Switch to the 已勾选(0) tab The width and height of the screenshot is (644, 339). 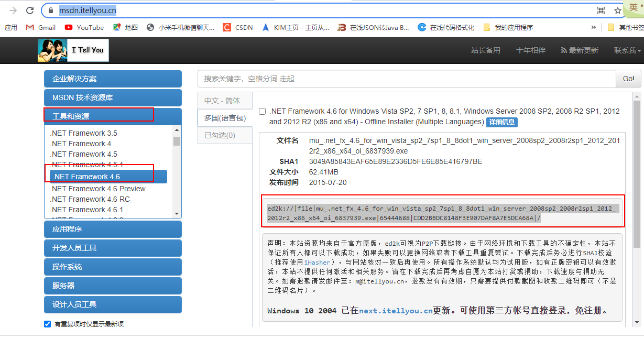pos(225,135)
